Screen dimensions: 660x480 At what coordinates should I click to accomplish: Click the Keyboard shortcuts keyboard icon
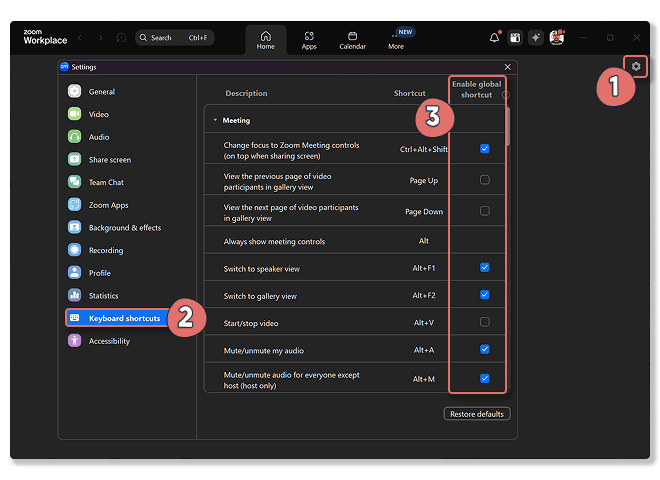[x=75, y=318]
